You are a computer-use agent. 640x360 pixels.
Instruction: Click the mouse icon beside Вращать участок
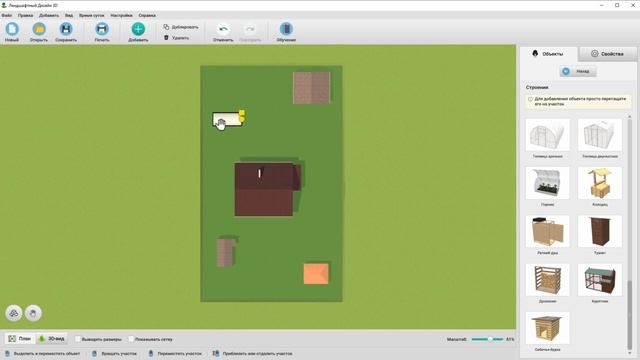[x=94, y=353]
